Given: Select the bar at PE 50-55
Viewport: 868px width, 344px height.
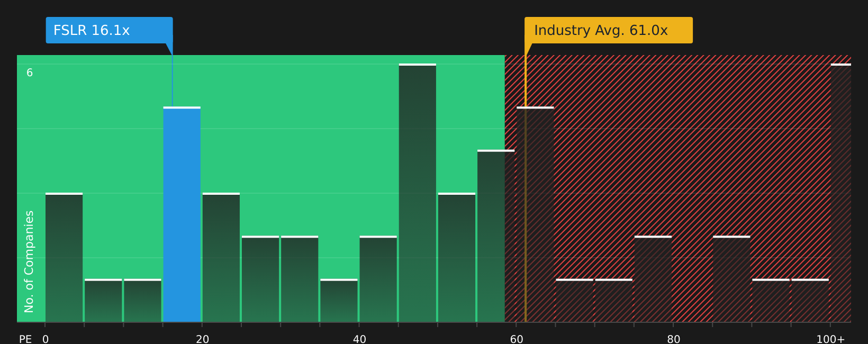Looking at the screenshot, I should 457,257.
